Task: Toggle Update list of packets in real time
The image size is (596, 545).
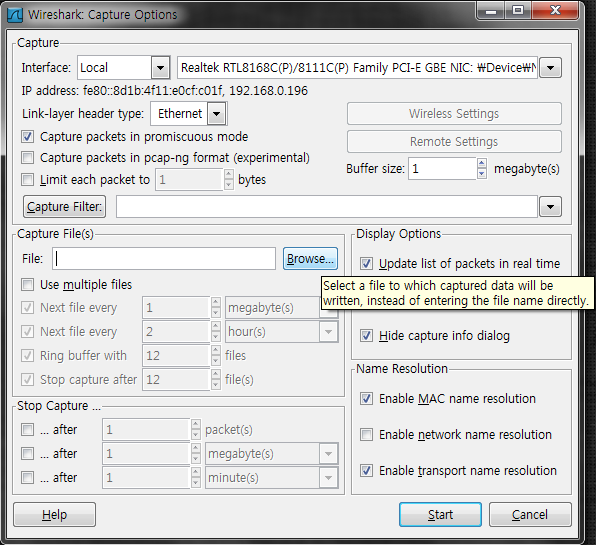Action: [366, 263]
